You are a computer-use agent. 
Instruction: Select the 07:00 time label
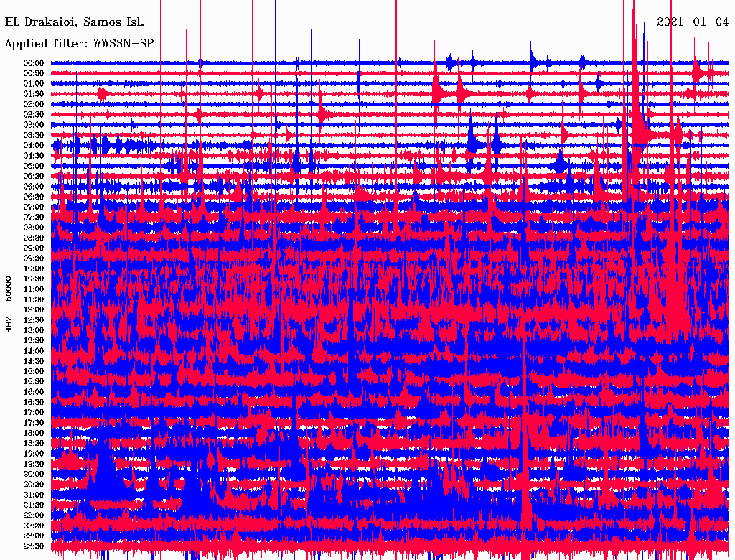click(x=33, y=207)
